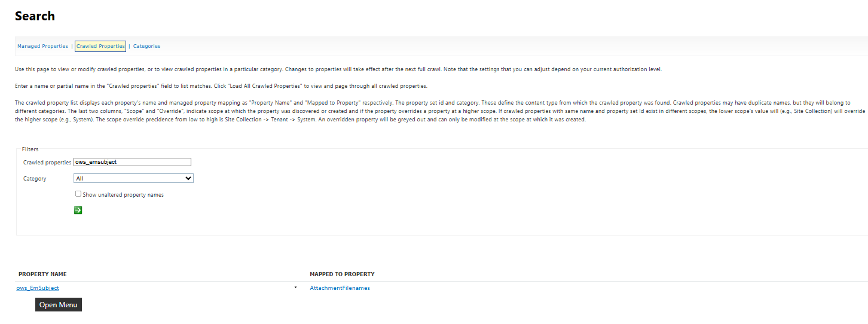Click the Category field label
This screenshot has height=324, width=868.
tap(35, 179)
